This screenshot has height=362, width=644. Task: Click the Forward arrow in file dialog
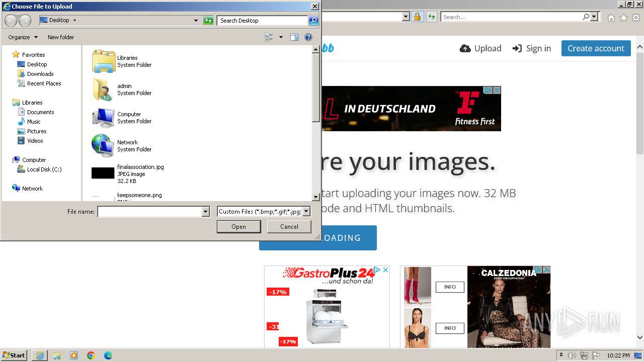[x=25, y=21]
